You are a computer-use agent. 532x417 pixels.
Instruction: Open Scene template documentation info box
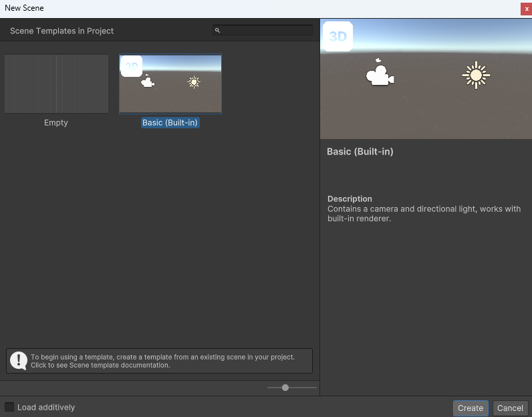(x=159, y=361)
